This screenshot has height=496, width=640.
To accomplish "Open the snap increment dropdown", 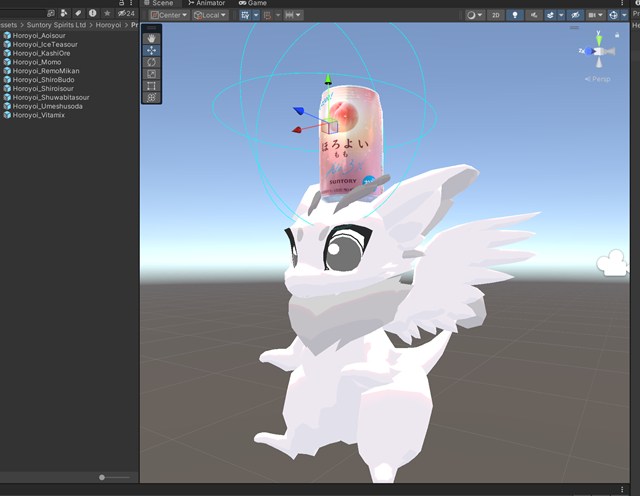I will 293,15.
